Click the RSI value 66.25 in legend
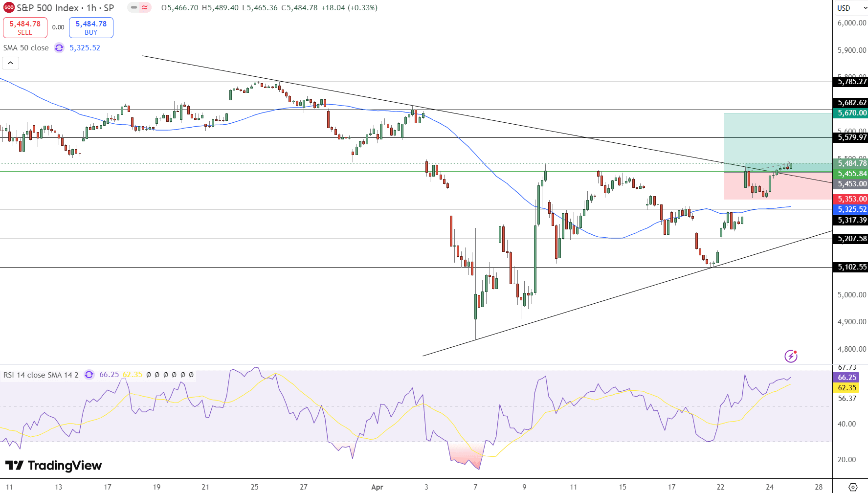Image resolution: width=868 pixels, height=493 pixels. click(109, 375)
